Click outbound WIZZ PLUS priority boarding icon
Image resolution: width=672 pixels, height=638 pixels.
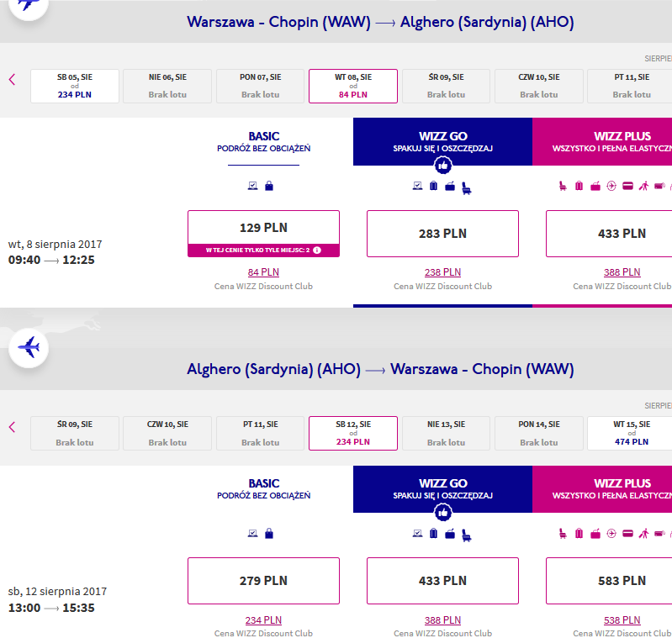[x=643, y=186]
